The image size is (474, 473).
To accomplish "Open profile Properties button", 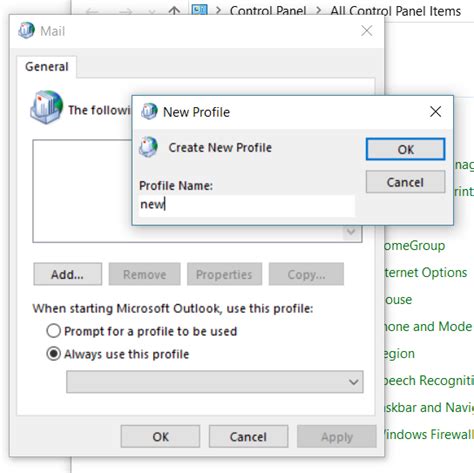I will click(224, 274).
